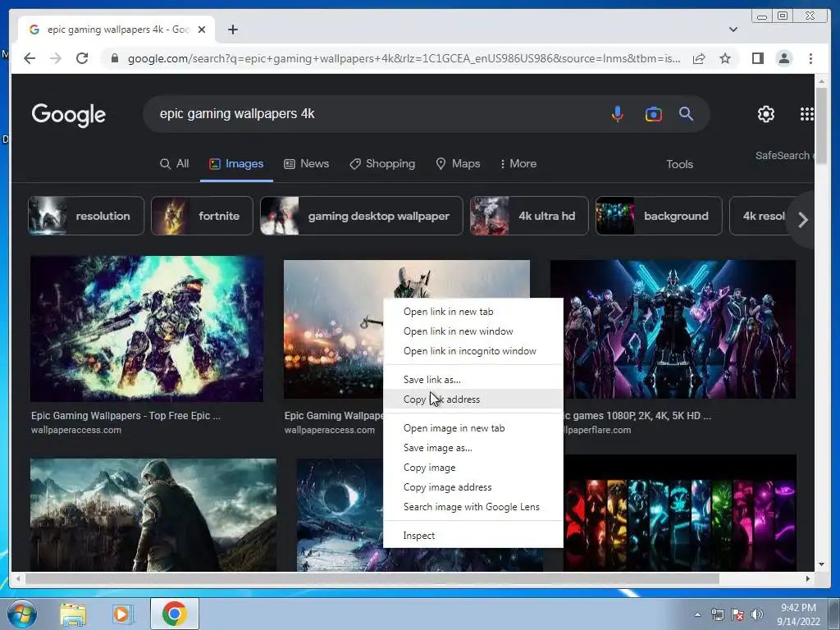The height and width of the screenshot is (630, 840).
Task: Bookmark this tab with the star icon
Action: [x=725, y=58]
